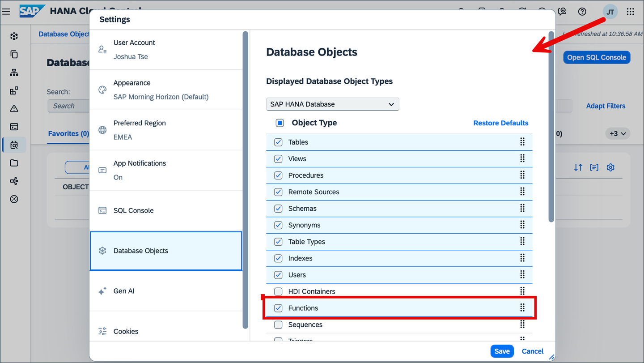This screenshot has height=363, width=644.
Task: Enable the Sequences checkbox
Action: [278, 325]
